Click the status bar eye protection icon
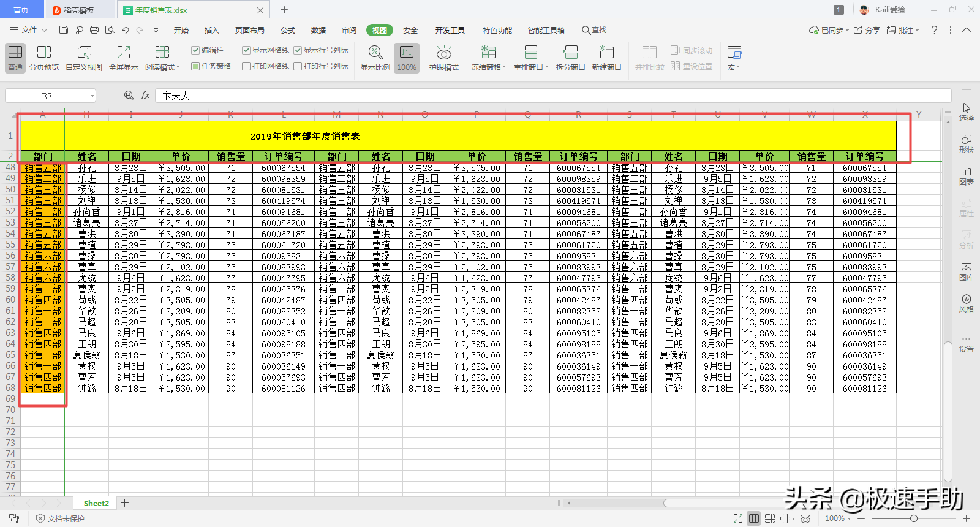Viewport: 980px width, 527px height. [805, 518]
